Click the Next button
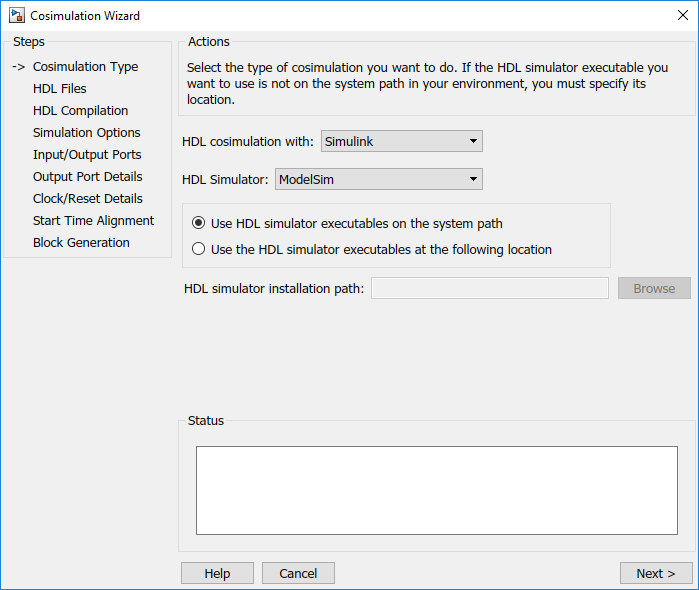The height and width of the screenshot is (590, 699). (x=655, y=573)
